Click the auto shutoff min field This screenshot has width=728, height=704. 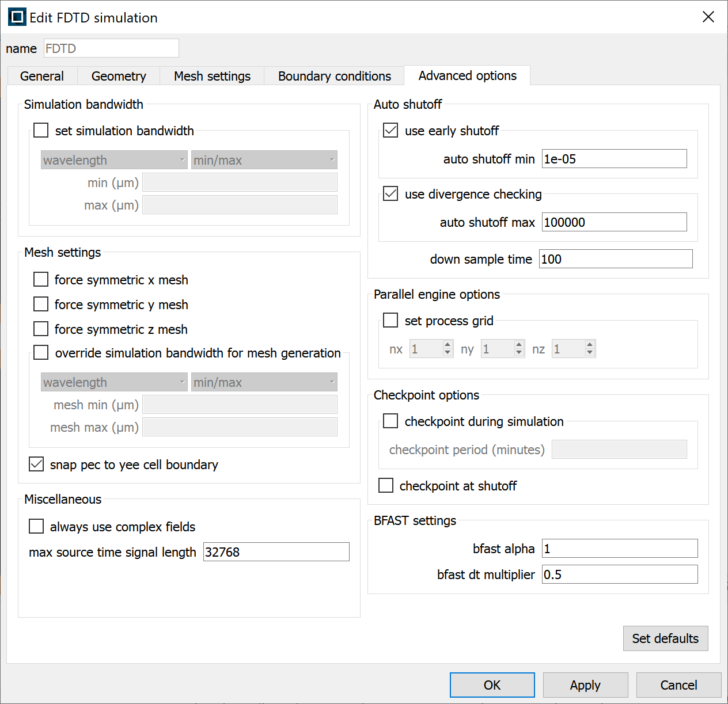pyautogui.click(x=614, y=159)
